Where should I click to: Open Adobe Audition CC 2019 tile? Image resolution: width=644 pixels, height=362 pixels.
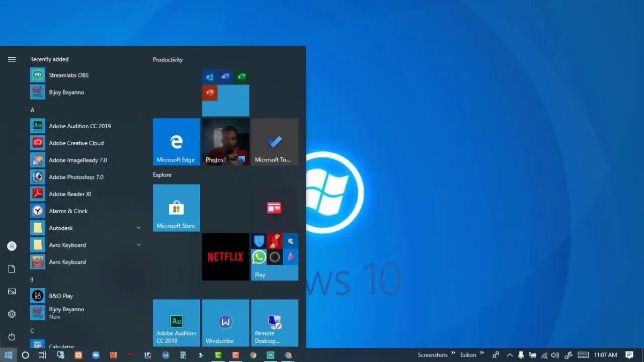(176, 322)
